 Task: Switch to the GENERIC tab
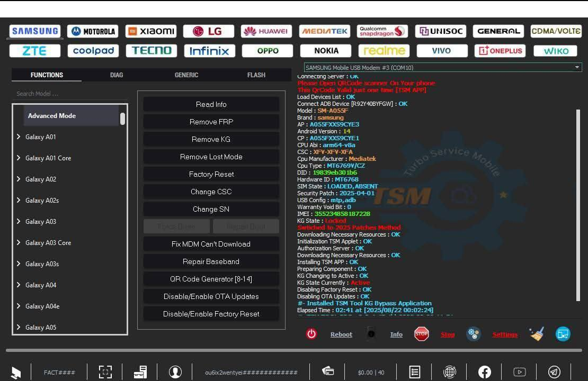[x=186, y=75]
